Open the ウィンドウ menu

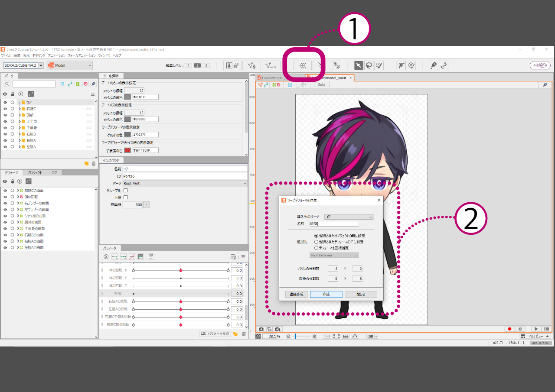click(x=104, y=55)
